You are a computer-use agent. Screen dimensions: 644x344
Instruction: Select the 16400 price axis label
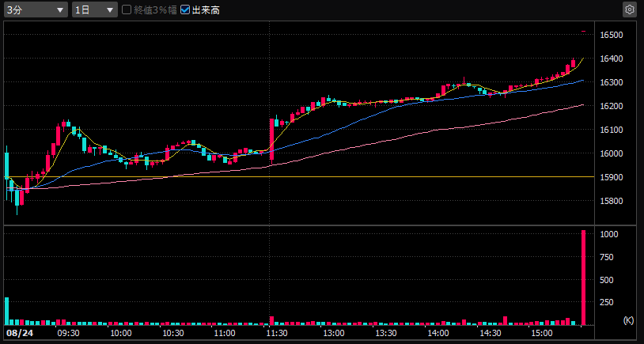tap(611, 59)
